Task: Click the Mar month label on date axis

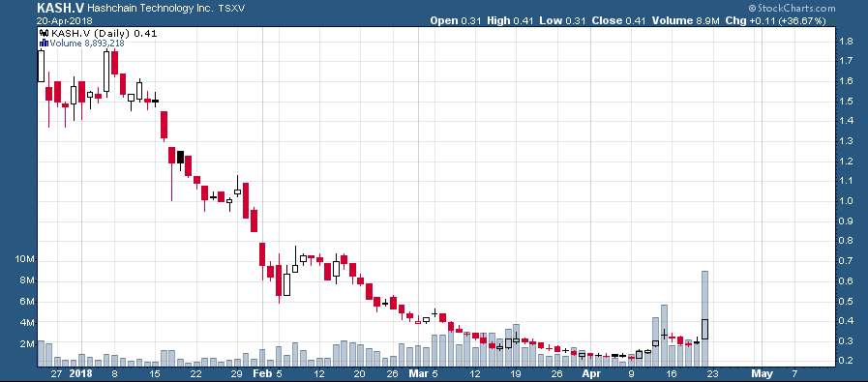Action: (418, 373)
